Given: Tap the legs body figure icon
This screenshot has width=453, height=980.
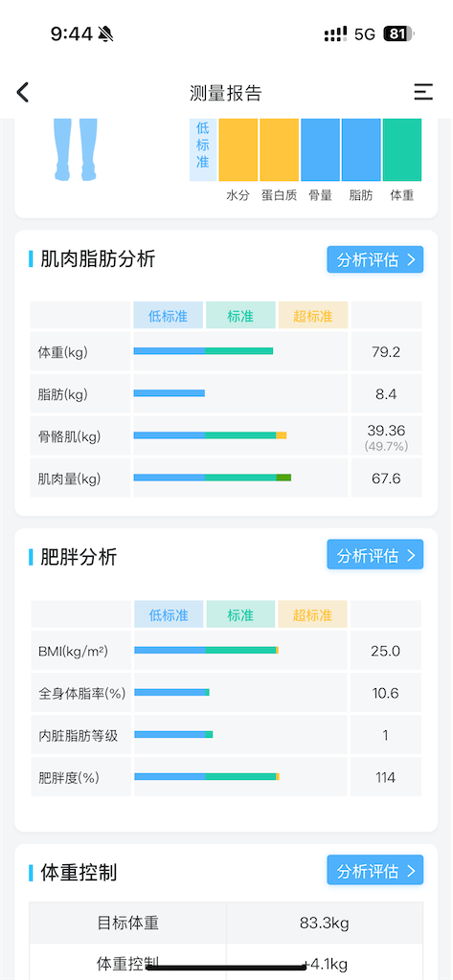Looking at the screenshot, I should 75,149.
